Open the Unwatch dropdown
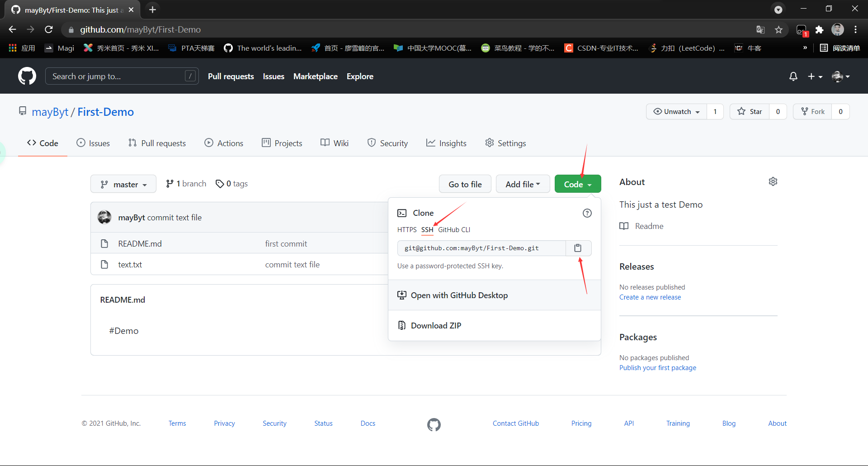868x466 pixels. (676, 112)
